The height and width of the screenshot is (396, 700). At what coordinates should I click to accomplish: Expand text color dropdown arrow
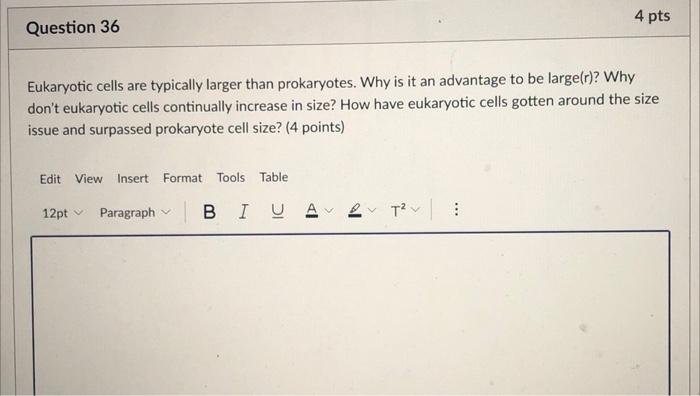pyautogui.click(x=329, y=210)
